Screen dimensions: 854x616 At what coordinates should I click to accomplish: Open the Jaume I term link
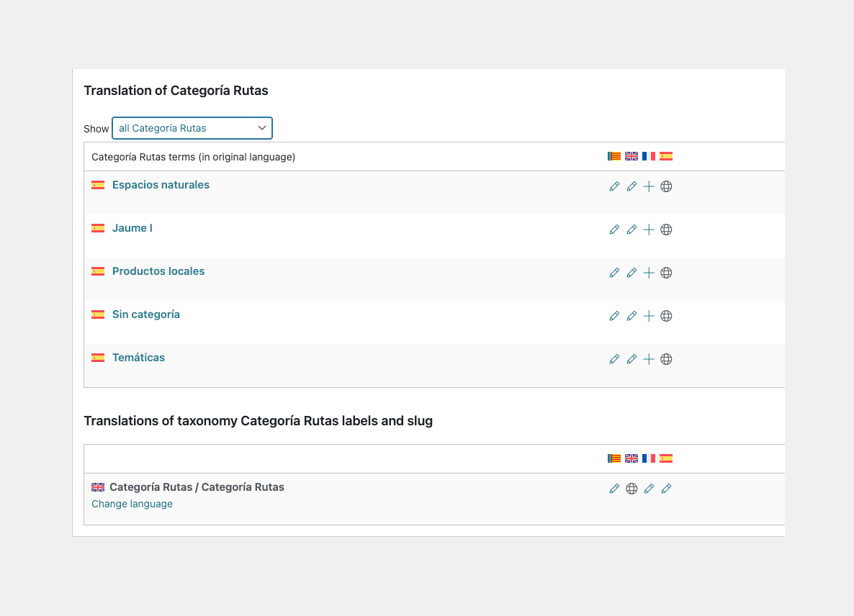pos(132,228)
